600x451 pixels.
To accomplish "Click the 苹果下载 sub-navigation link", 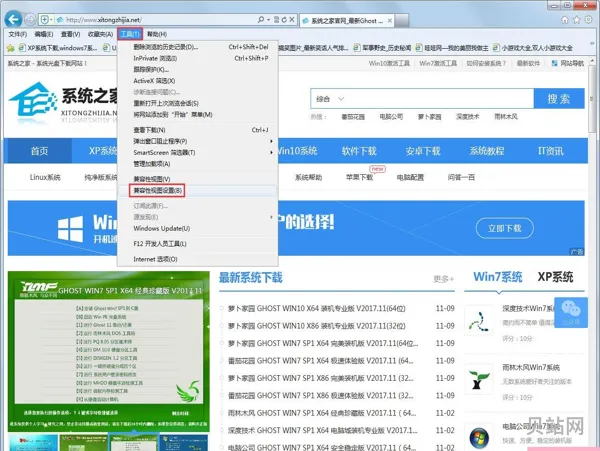I will point(359,177).
